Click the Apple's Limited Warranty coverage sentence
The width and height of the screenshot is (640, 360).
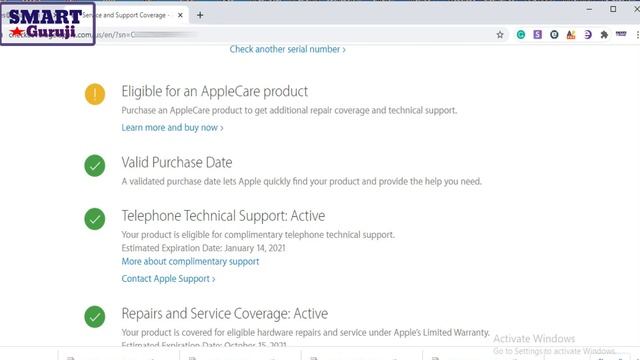click(305, 332)
